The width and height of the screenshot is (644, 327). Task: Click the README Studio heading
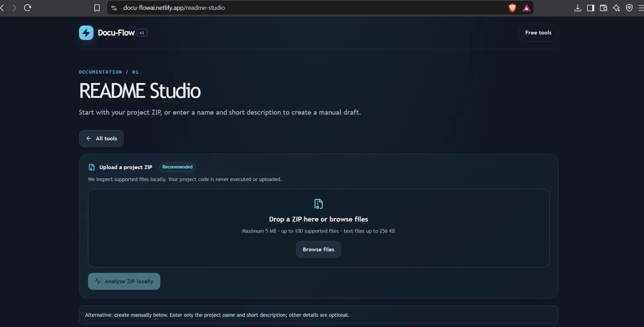coord(140,91)
